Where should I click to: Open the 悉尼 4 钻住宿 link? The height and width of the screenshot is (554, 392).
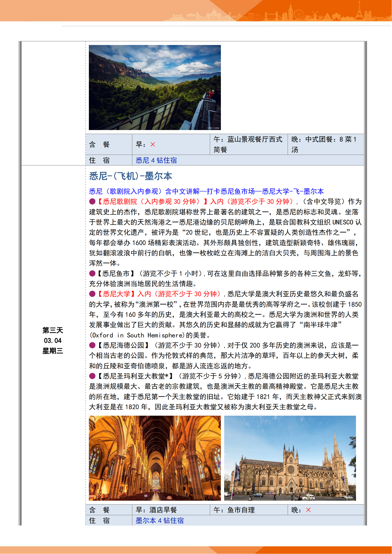tap(156, 160)
